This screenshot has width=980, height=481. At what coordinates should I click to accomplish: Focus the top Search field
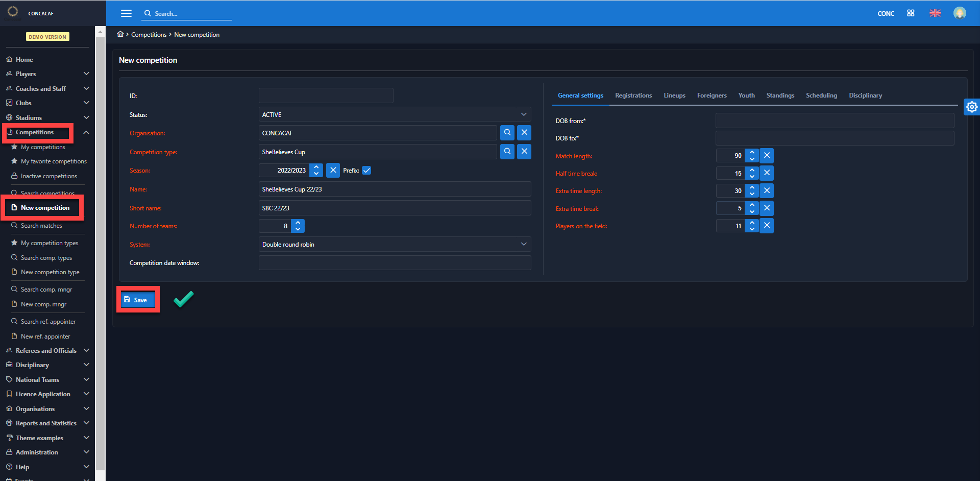(187, 13)
